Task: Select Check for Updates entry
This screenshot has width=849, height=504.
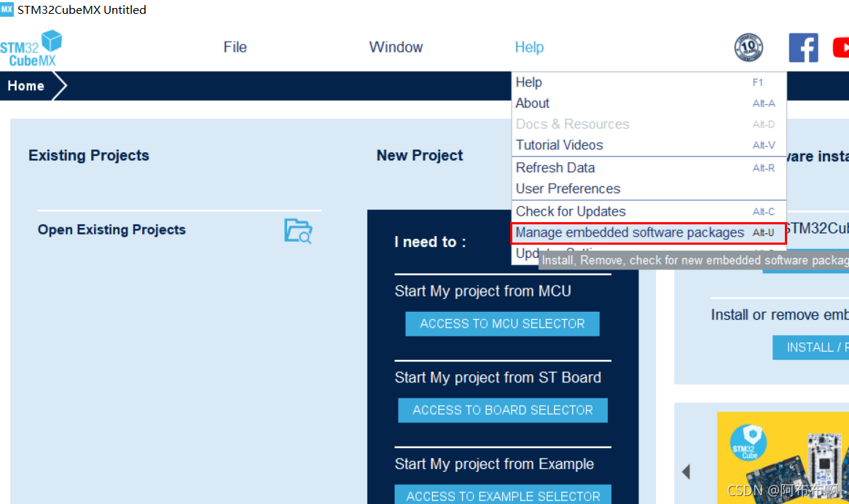Action: pyautogui.click(x=649, y=211)
